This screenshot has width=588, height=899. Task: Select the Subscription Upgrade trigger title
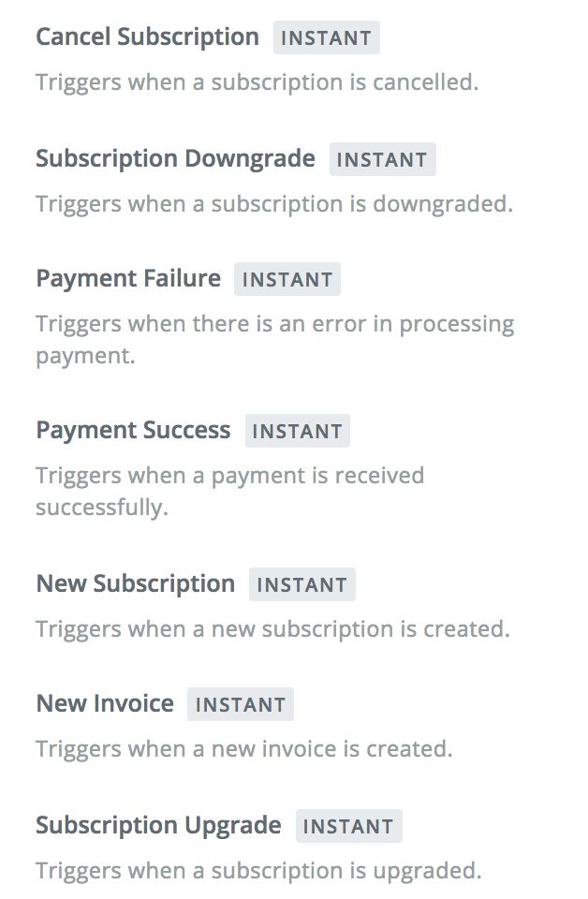tap(158, 826)
